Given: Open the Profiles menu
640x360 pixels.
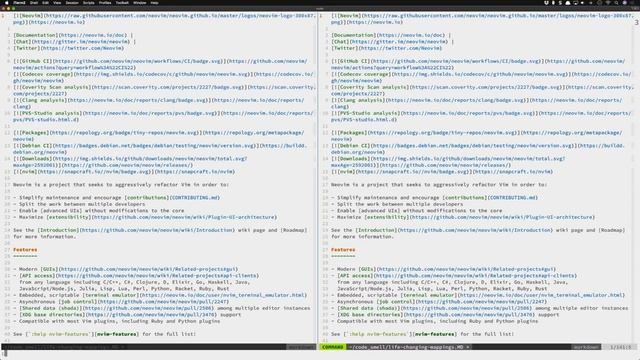Looking at the screenshot, I should tap(105, 2).
